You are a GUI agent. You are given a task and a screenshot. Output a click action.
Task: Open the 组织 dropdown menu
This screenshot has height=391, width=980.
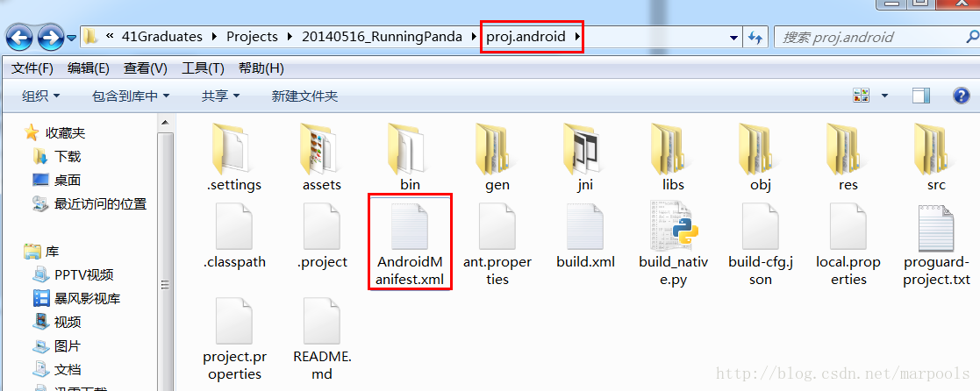40,96
